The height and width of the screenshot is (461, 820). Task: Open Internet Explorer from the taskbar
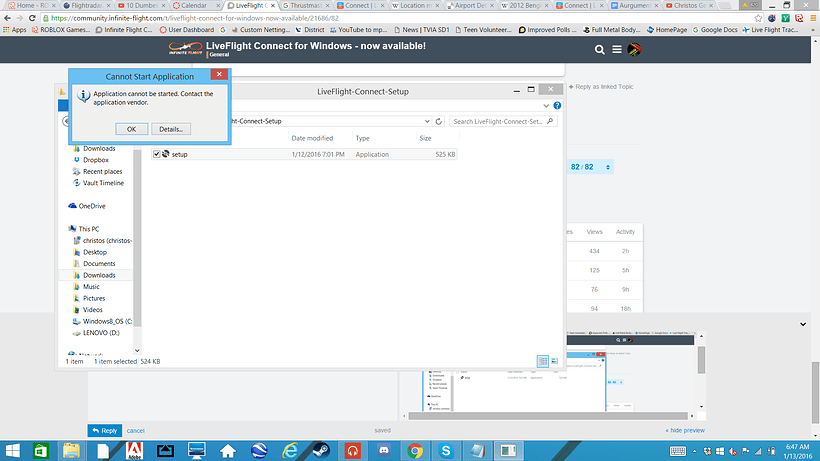tap(290, 451)
